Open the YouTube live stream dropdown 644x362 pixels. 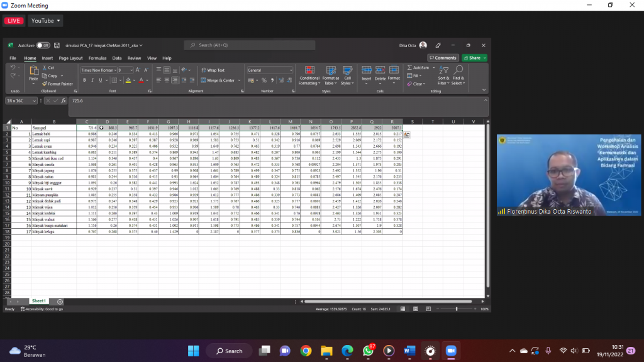45,21
